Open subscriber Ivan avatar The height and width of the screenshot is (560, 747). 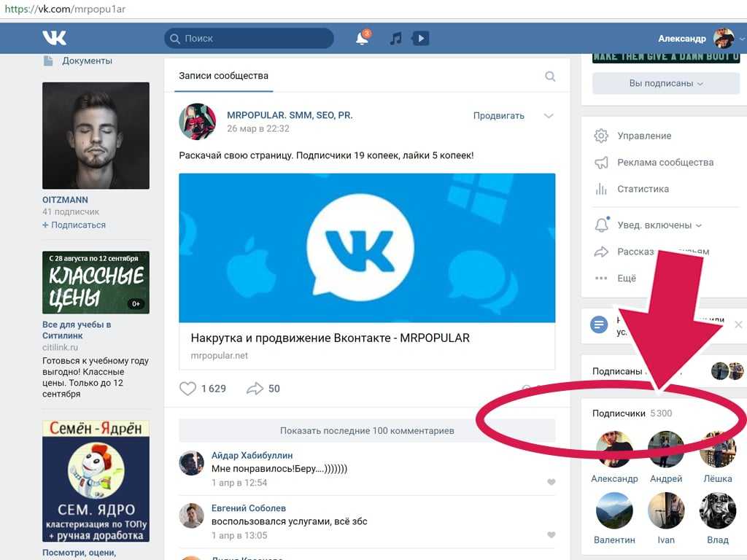666,510
